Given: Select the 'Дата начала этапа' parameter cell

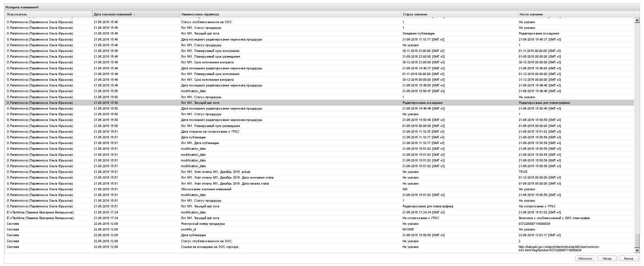Looking at the screenshot, I should click(225, 184).
